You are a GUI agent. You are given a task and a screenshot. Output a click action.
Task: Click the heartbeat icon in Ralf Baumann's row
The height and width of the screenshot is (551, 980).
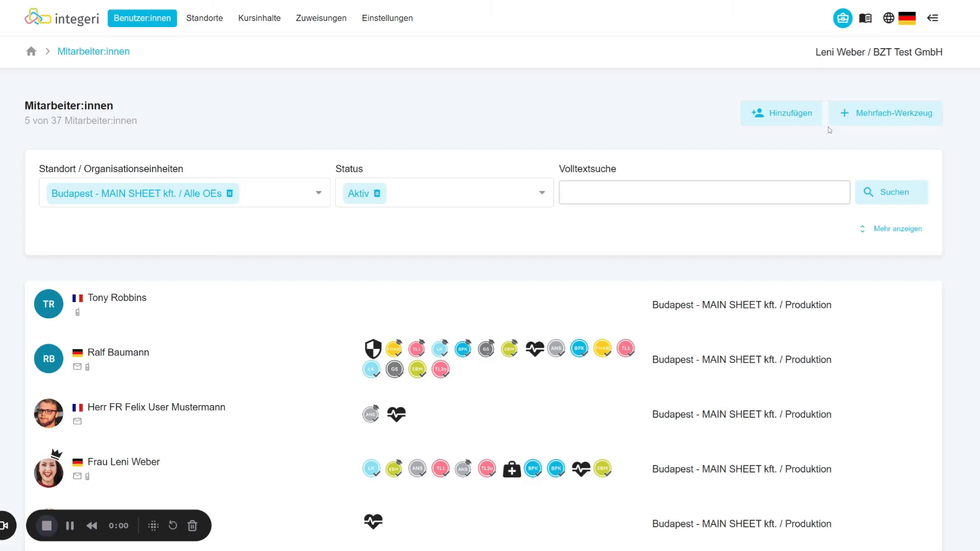click(x=534, y=349)
